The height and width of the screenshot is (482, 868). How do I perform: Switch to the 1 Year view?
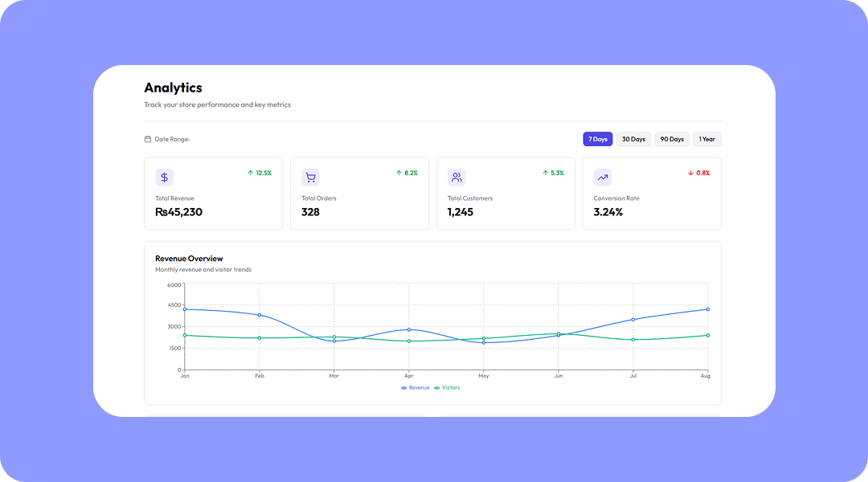coord(706,138)
